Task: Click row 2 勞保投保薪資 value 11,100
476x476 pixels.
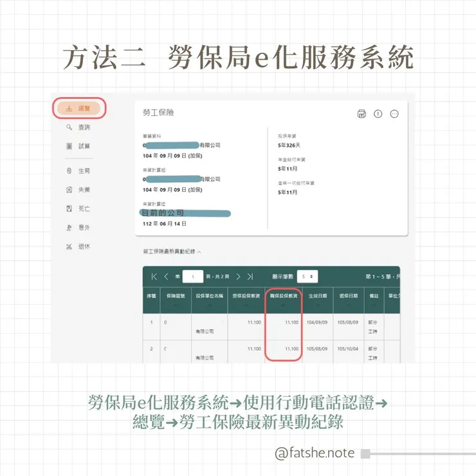Action: tap(254, 349)
